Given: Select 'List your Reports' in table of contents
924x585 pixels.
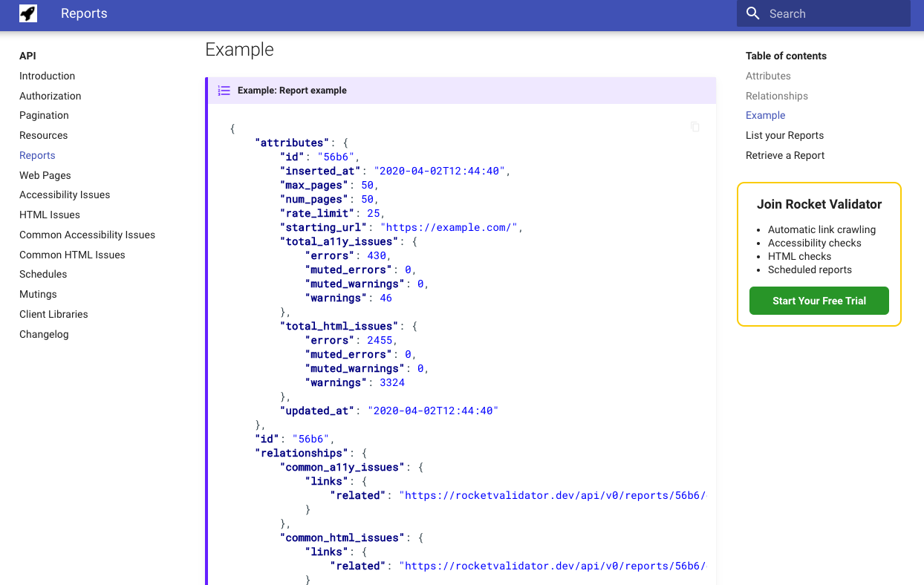Looking at the screenshot, I should pyautogui.click(x=784, y=135).
